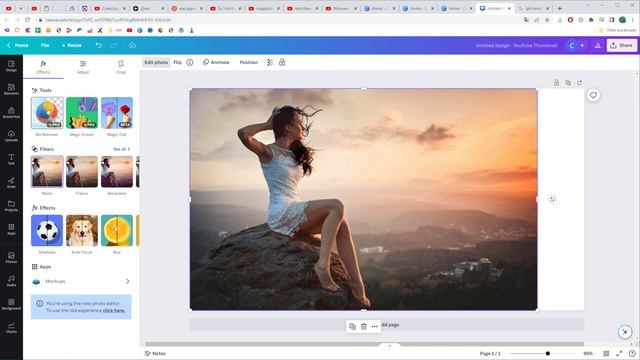Viewport: 640px width, 360px height.
Task: Click the duplicate icon in floating toolbar
Action: coord(352,327)
